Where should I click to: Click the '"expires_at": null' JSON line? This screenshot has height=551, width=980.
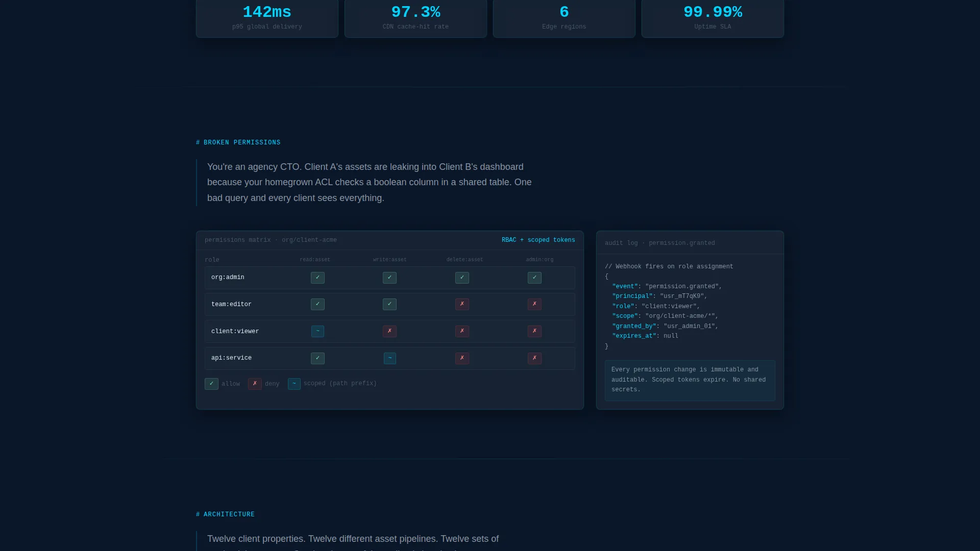coord(645,336)
